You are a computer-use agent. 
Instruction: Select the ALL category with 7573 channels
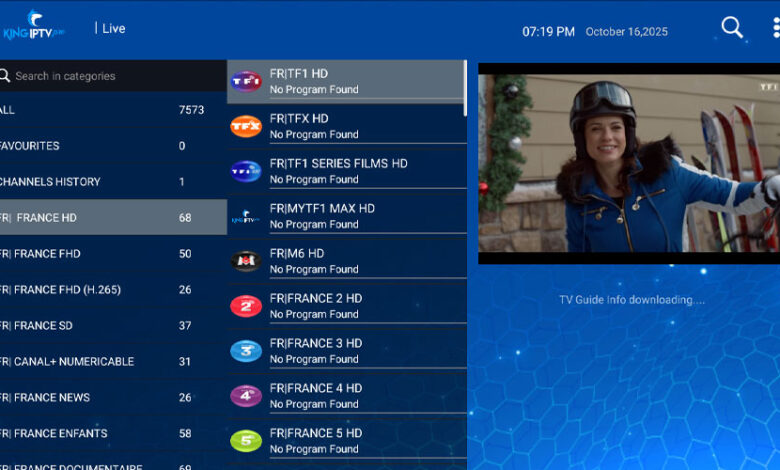click(x=100, y=110)
